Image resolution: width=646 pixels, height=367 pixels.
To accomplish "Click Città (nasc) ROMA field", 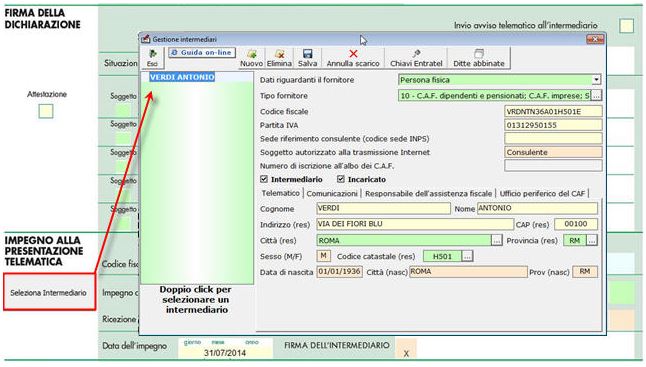I will click(x=468, y=272).
